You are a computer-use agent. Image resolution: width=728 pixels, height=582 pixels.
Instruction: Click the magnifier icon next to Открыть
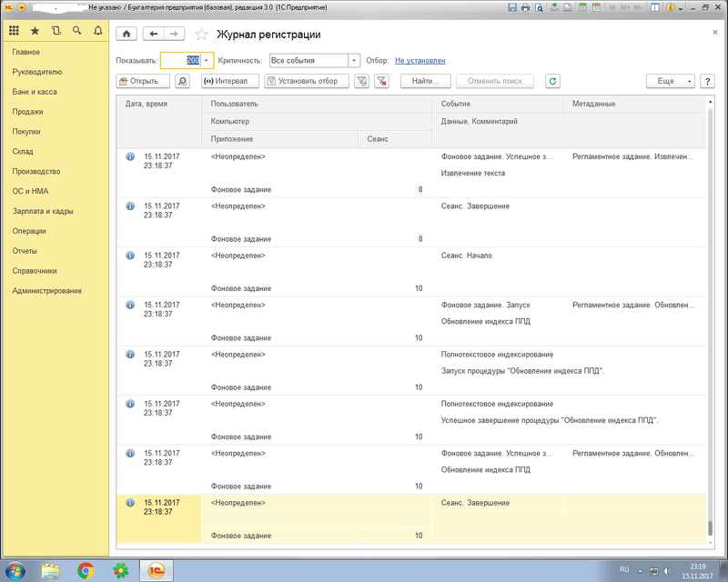[183, 81]
